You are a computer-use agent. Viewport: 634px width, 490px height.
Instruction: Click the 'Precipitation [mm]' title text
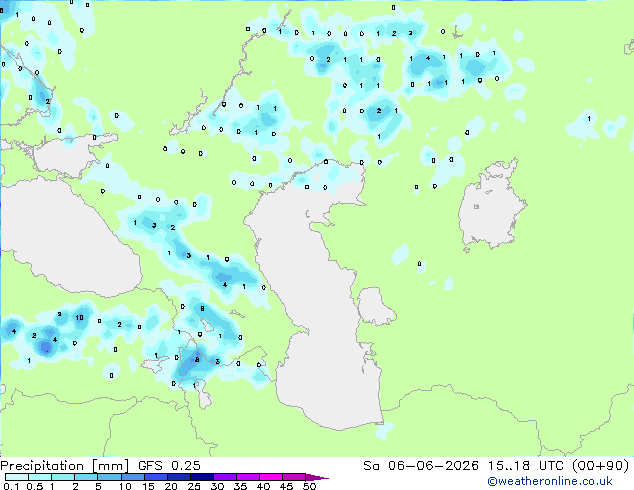(x=64, y=466)
